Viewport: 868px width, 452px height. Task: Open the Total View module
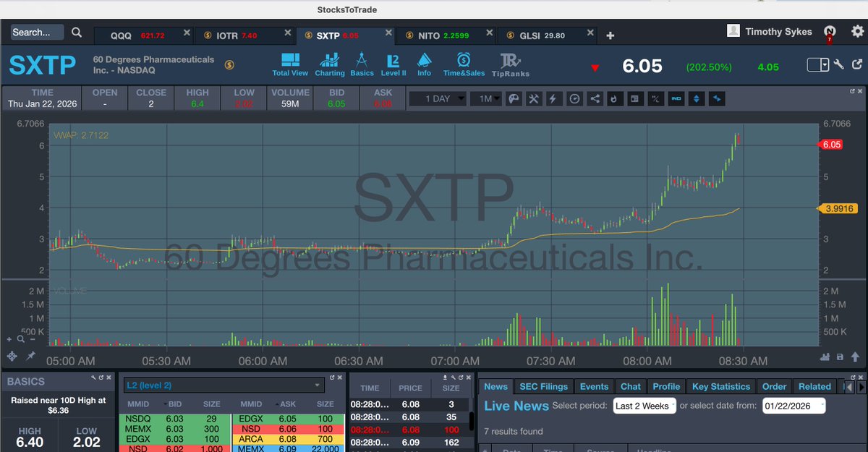[290, 64]
